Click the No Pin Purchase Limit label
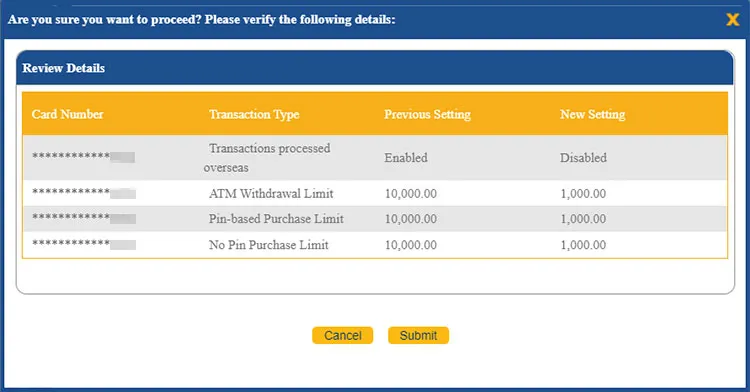Screen dimensions: 750x392 (268, 245)
